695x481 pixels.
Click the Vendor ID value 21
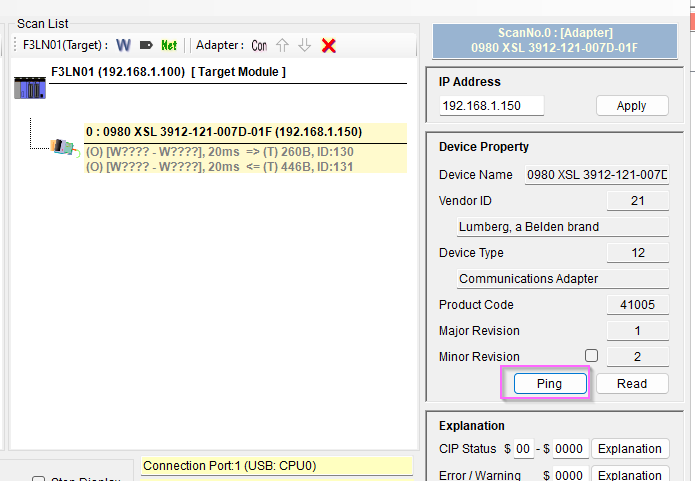tap(637, 201)
